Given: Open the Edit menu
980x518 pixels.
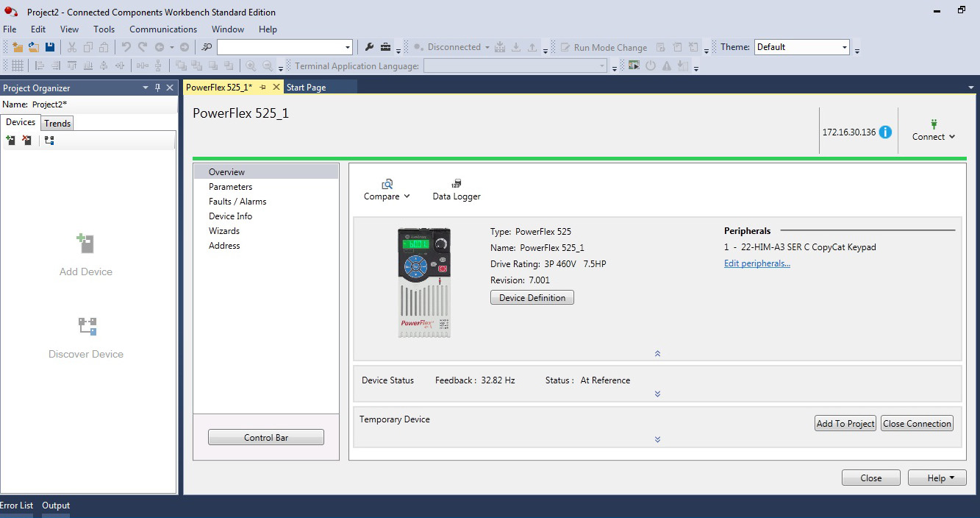Looking at the screenshot, I should tap(38, 29).
